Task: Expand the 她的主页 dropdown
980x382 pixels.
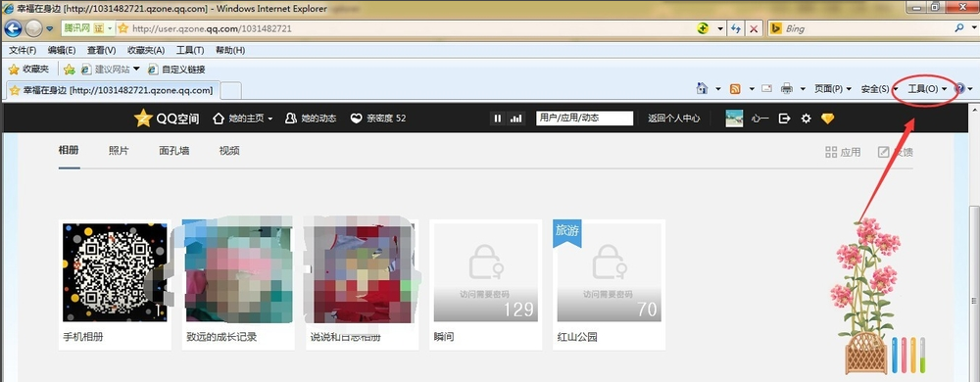Action: pos(243,118)
